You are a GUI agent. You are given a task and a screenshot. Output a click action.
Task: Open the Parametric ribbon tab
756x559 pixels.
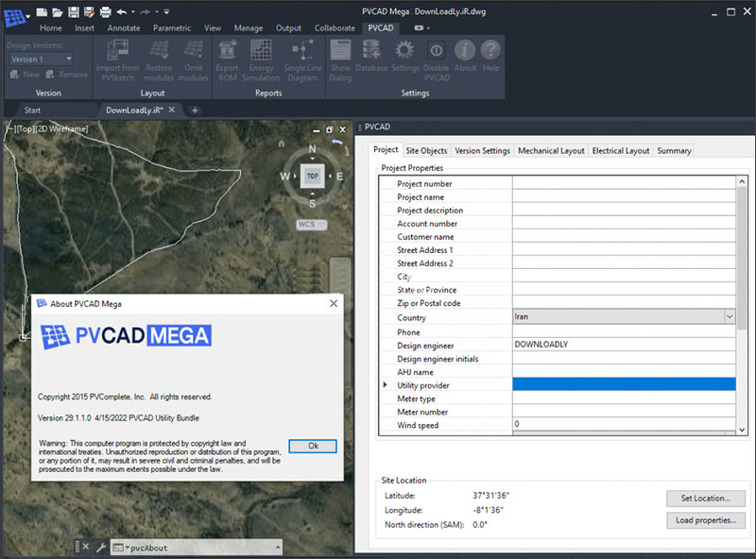point(172,28)
